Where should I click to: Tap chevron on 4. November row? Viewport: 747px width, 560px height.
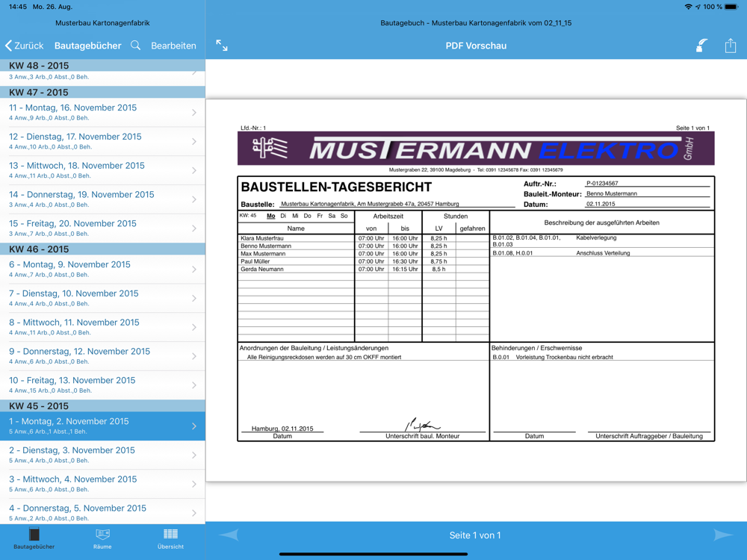point(194,485)
